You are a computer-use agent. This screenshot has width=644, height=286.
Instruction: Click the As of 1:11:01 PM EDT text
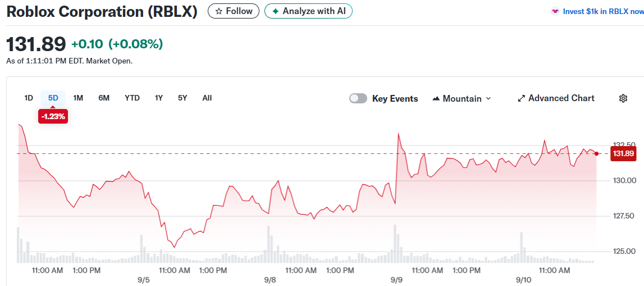(70, 61)
